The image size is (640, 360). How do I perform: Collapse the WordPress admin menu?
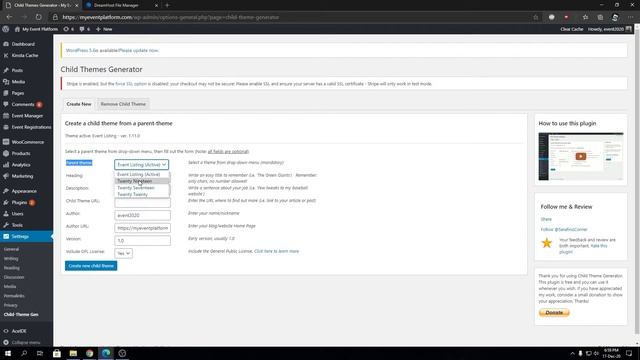[25, 342]
